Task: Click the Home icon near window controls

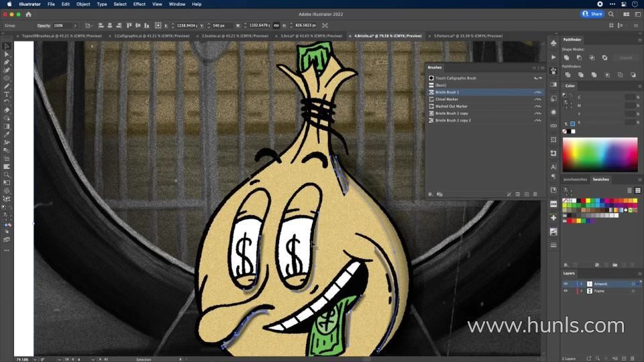Action: point(28,14)
